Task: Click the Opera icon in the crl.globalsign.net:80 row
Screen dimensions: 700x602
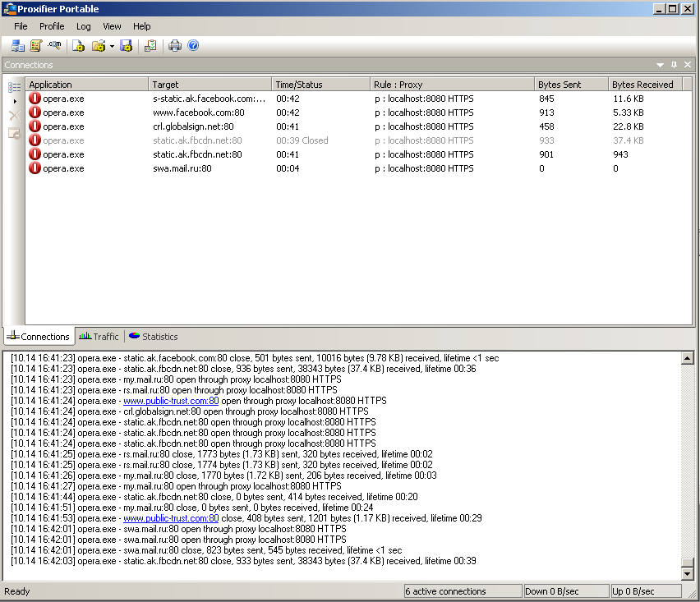Action: tap(35, 126)
